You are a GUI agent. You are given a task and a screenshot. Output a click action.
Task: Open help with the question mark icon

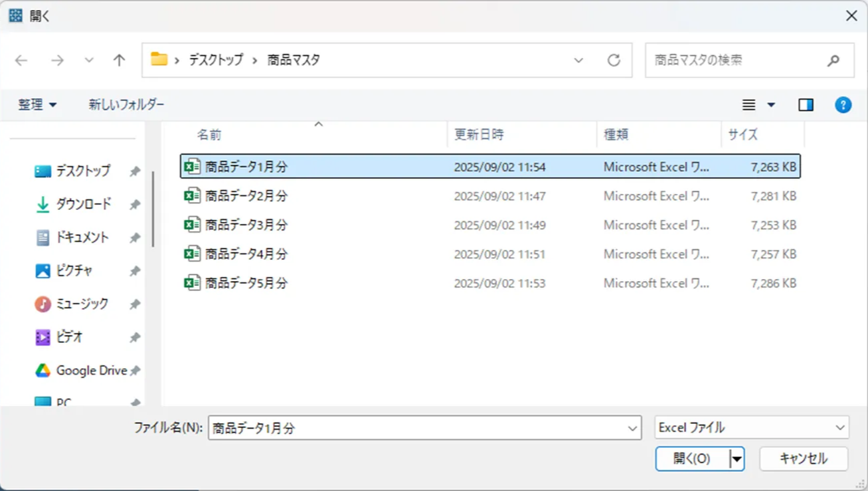[x=843, y=105]
